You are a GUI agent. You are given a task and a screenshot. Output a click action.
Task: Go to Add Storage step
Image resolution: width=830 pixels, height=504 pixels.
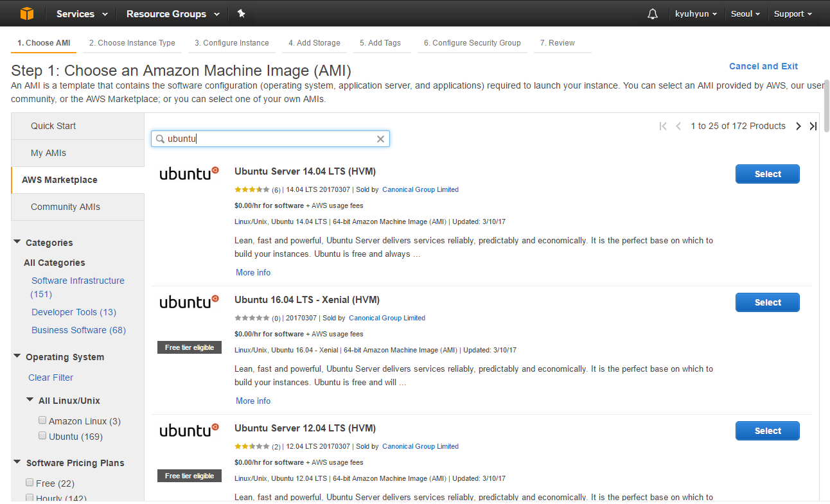pos(314,43)
